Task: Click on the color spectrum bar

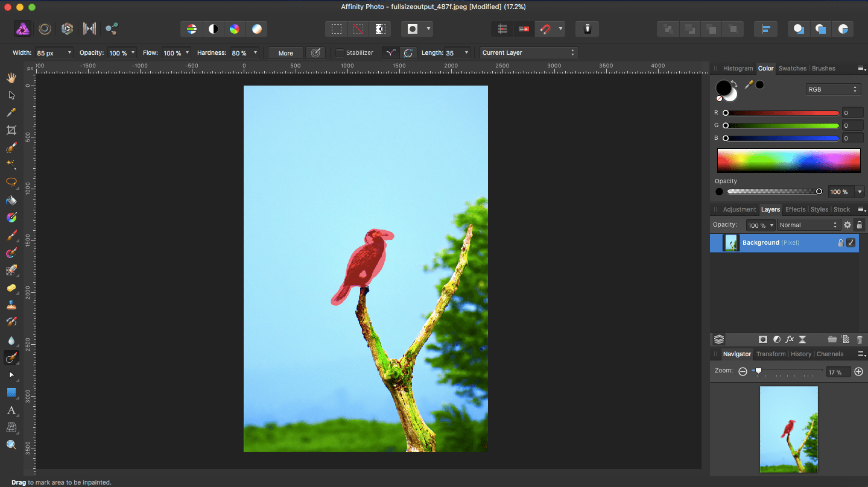Action: pos(788,161)
